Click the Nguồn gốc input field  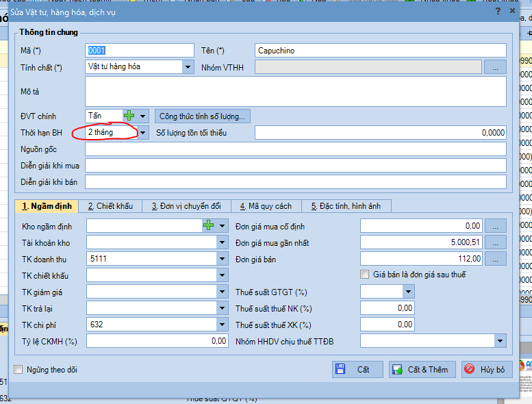[296, 149]
